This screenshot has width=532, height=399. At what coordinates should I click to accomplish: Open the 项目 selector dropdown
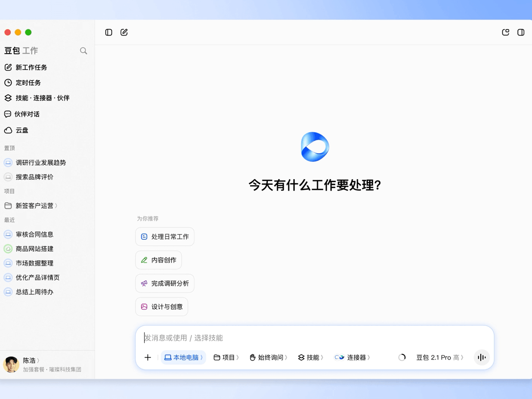[226, 357]
